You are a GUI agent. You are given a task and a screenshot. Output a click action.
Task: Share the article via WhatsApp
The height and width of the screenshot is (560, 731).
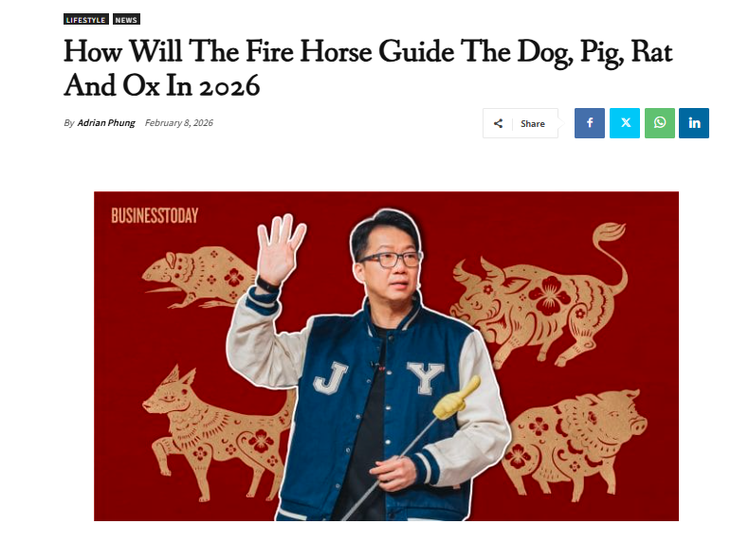coord(660,123)
